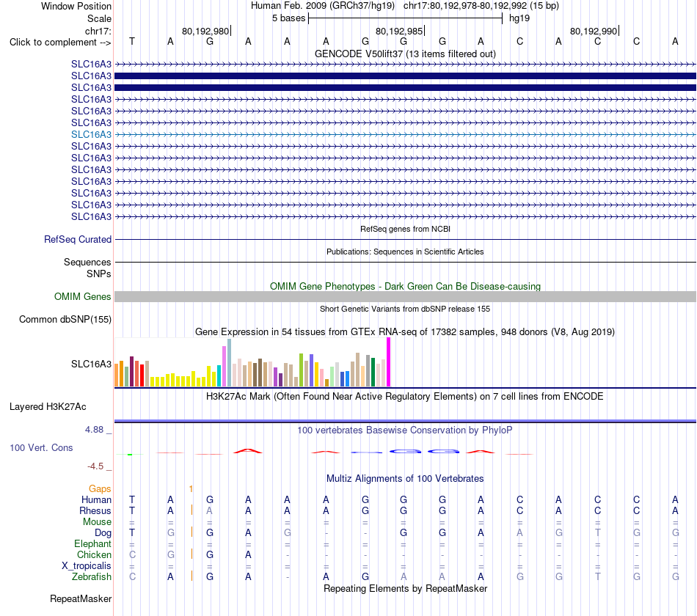Click the Window Position label
The image size is (697, 616).
[76, 6]
